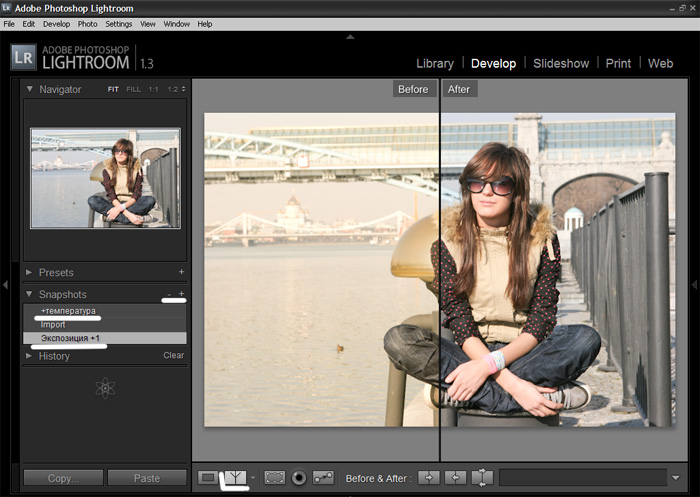
Task: Add a new snapshot with plus icon
Action: click(x=181, y=294)
